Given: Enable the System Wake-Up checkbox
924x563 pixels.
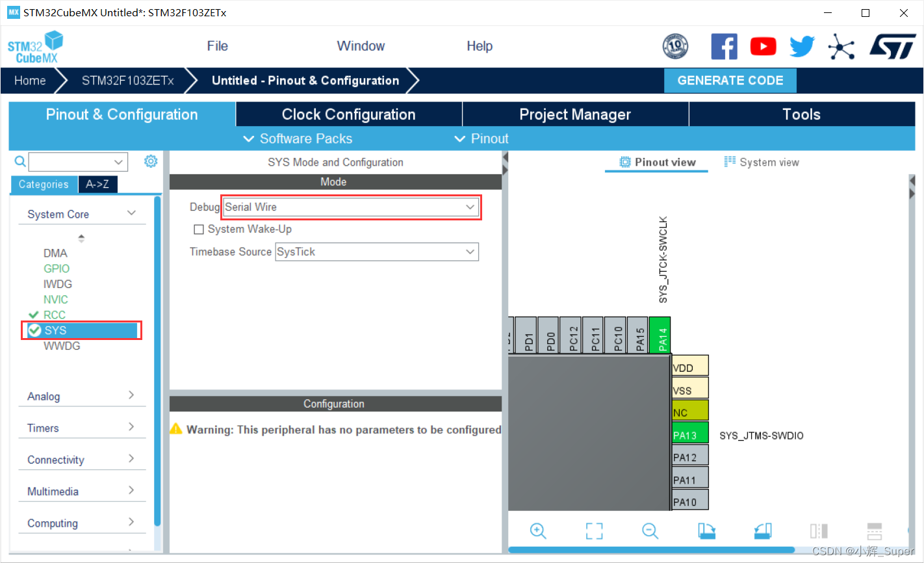Looking at the screenshot, I should click(199, 229).
